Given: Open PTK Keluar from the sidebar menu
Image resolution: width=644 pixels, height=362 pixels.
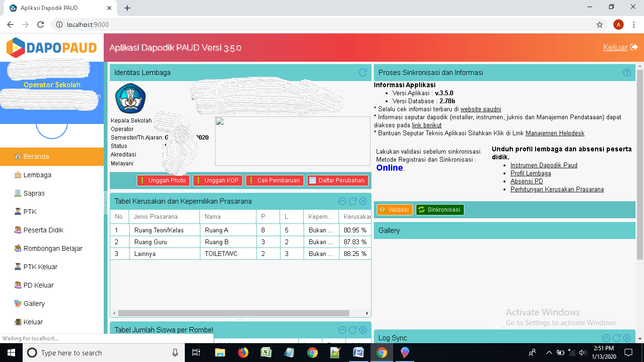Looking at the screenshot, I should click(52, 267).
